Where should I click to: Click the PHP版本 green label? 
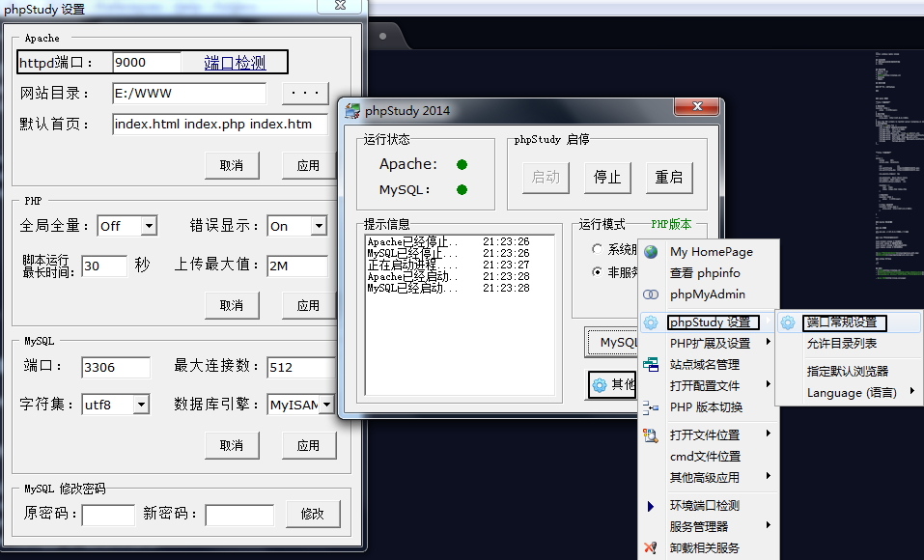coord(671,225)
